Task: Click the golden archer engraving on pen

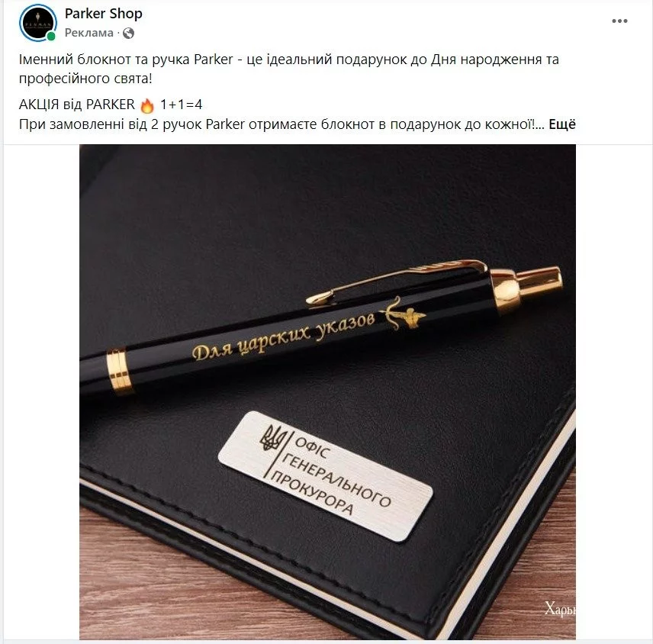Action: tap(401, 312)
